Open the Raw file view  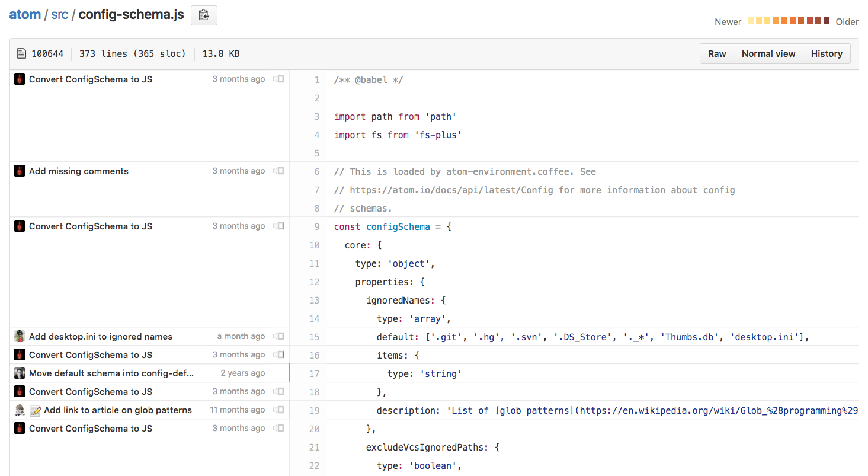pos(717,53)
